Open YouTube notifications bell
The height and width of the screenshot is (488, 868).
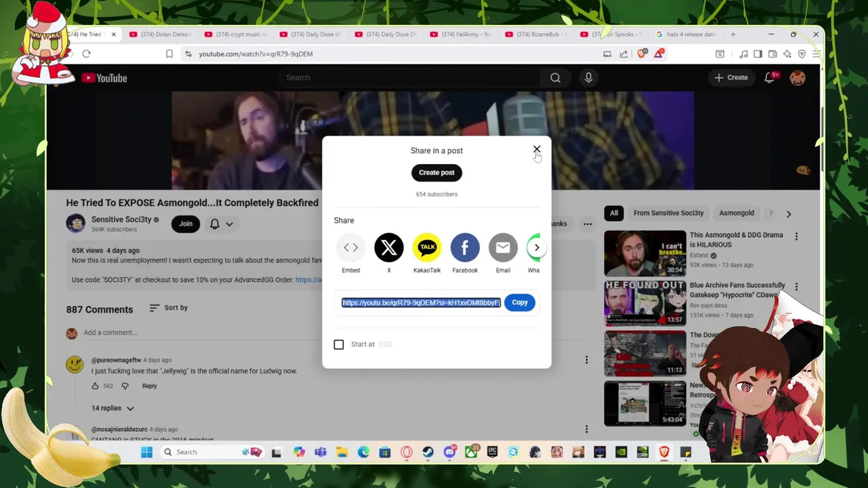pyautogui.click(x=770, y=77)
